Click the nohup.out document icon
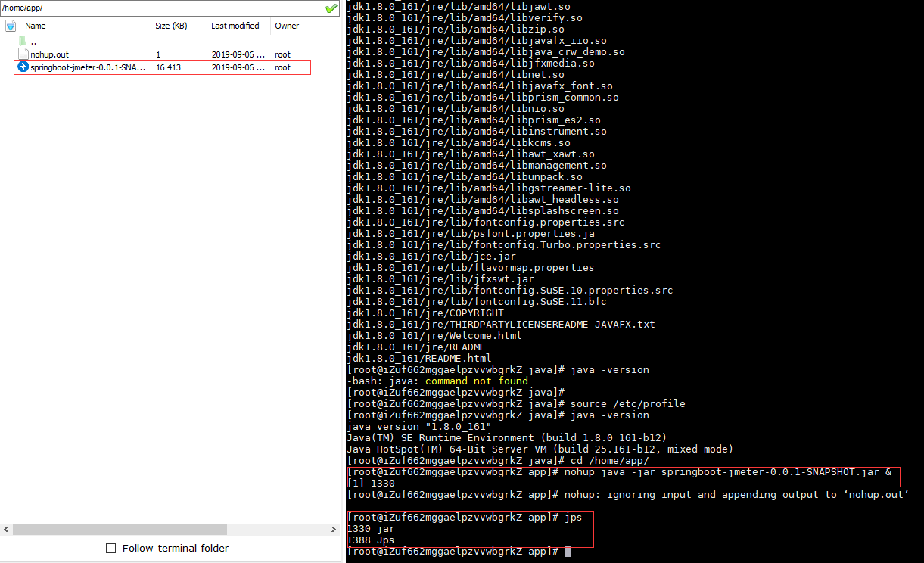This screenshot has height=563, width=924. click(23, 54)
